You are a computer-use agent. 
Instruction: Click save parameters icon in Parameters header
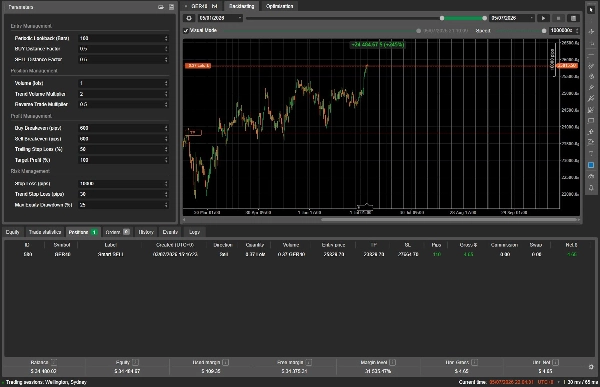[171, 7]
